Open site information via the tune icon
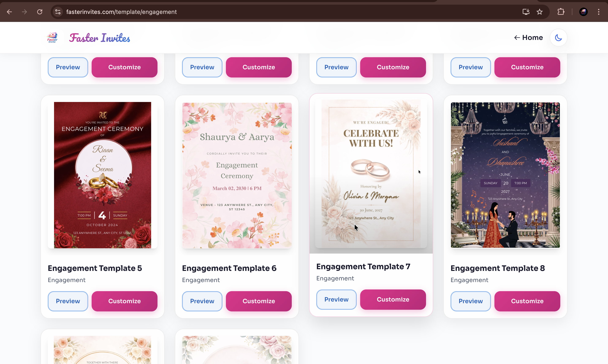 (x=58, y=12)
